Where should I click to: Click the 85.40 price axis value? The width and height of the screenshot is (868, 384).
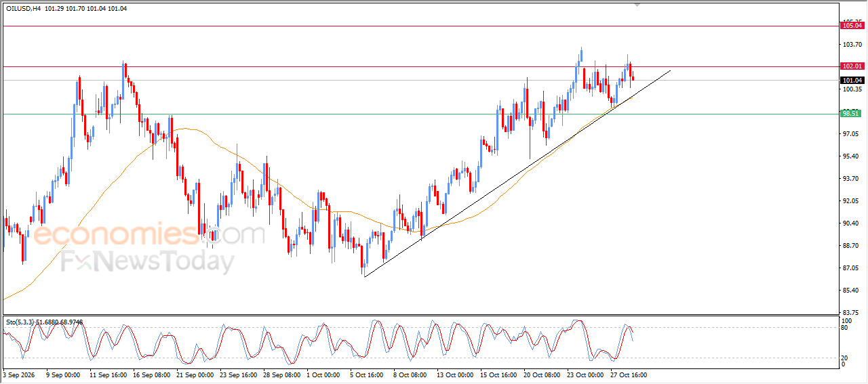point(850,291)
